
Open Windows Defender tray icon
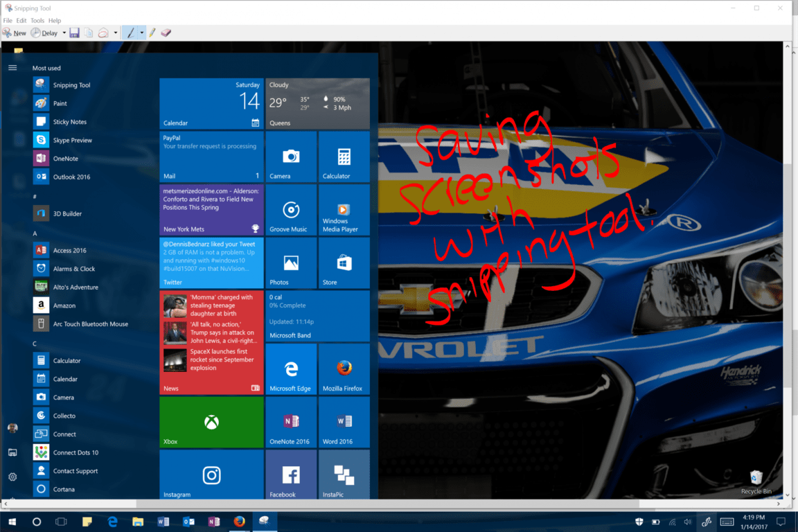coord(639,522)
